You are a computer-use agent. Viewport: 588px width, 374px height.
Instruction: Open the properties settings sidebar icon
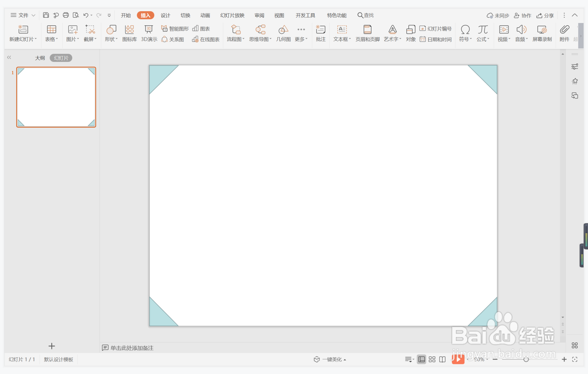click(x=575, y=67)
